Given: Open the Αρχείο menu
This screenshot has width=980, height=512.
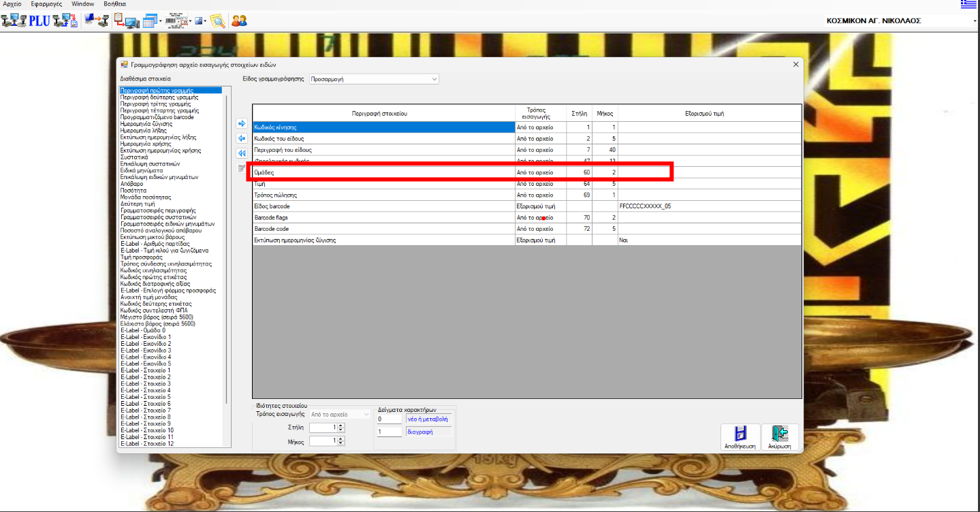Looking at the screenshot, I should (x=13, y=4).
